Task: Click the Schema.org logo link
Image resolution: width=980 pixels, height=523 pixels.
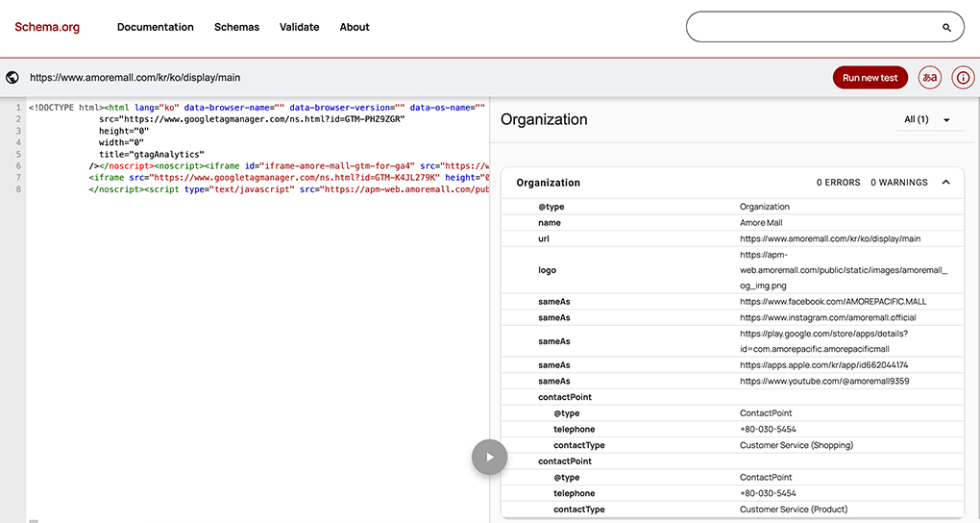Action: [x=47, y=27]
